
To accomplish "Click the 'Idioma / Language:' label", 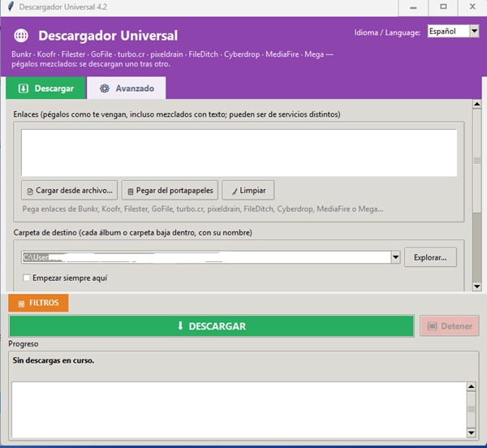I will click(387, 32).
